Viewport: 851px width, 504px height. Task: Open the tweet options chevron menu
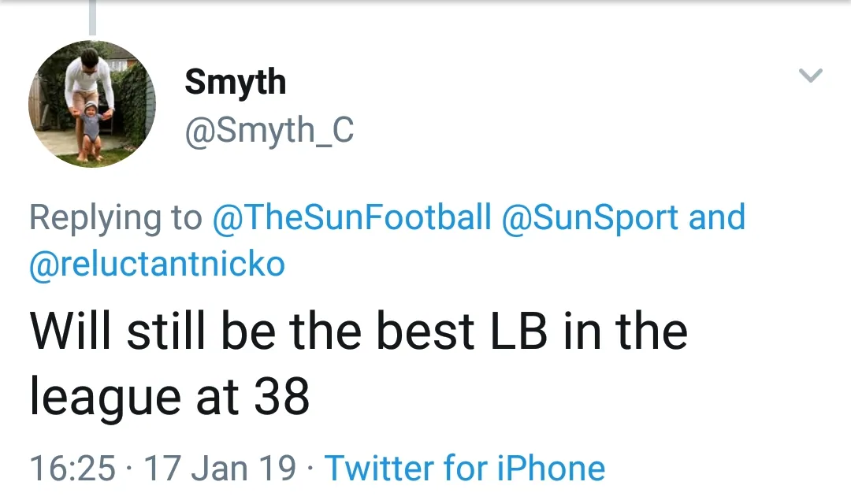811,76
